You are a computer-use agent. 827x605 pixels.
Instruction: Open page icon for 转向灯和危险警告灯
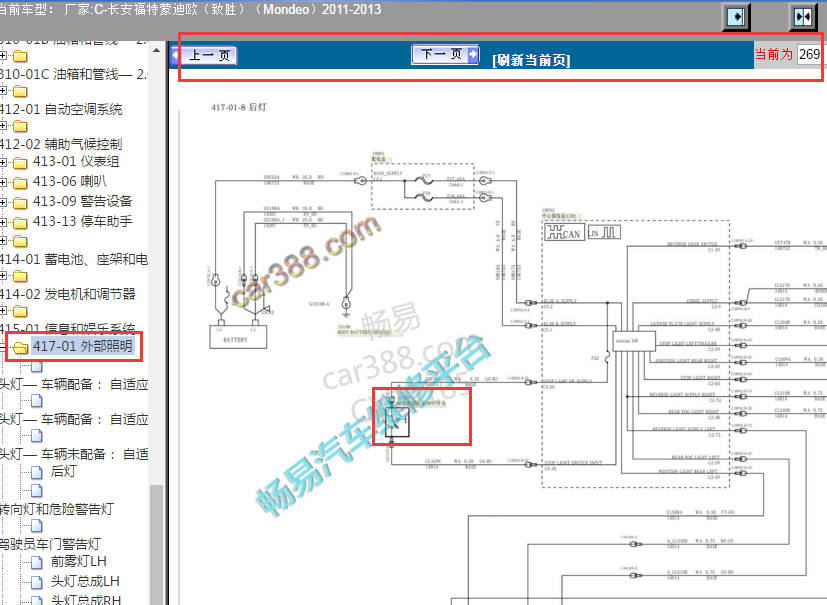tap(36, 491)
